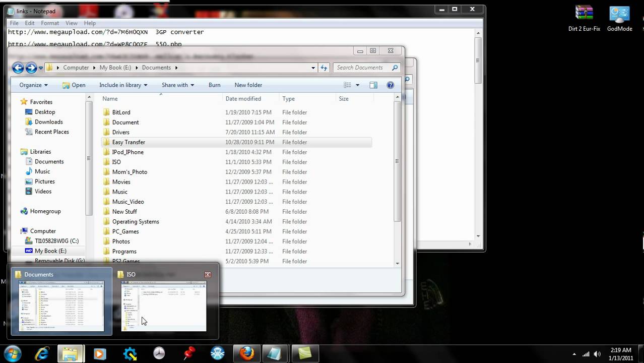The height and width of the screenshot is (363, 644).
Task: Select the ISO folder in the file list
Action: pyautogui.click(x=116, y=162)
